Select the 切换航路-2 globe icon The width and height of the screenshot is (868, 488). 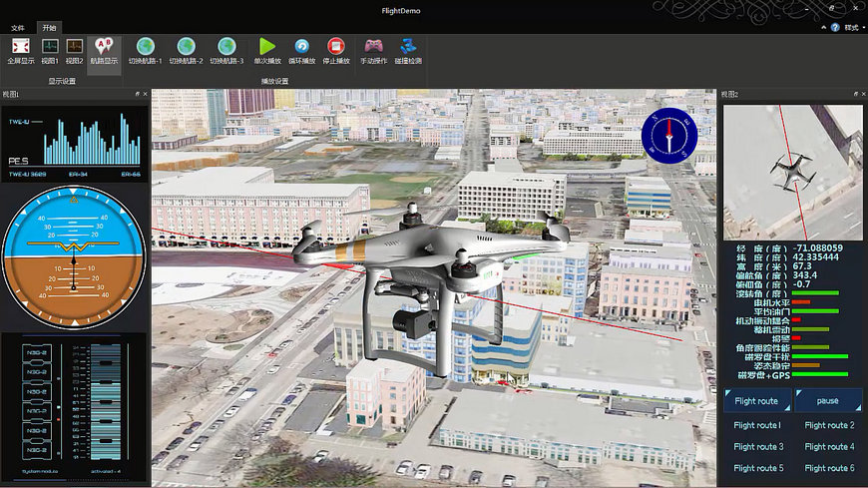(x=186, y=46)
